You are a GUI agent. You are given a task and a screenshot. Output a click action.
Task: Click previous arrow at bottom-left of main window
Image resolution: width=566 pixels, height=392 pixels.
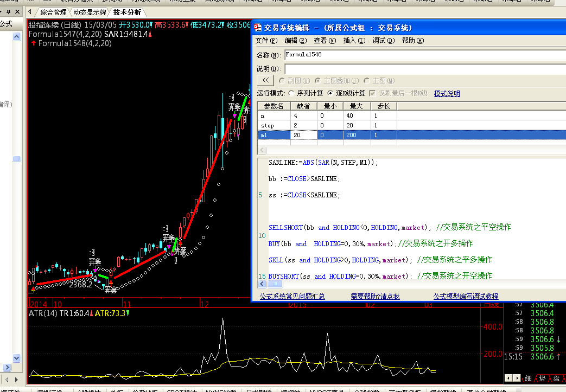[7, 380]
